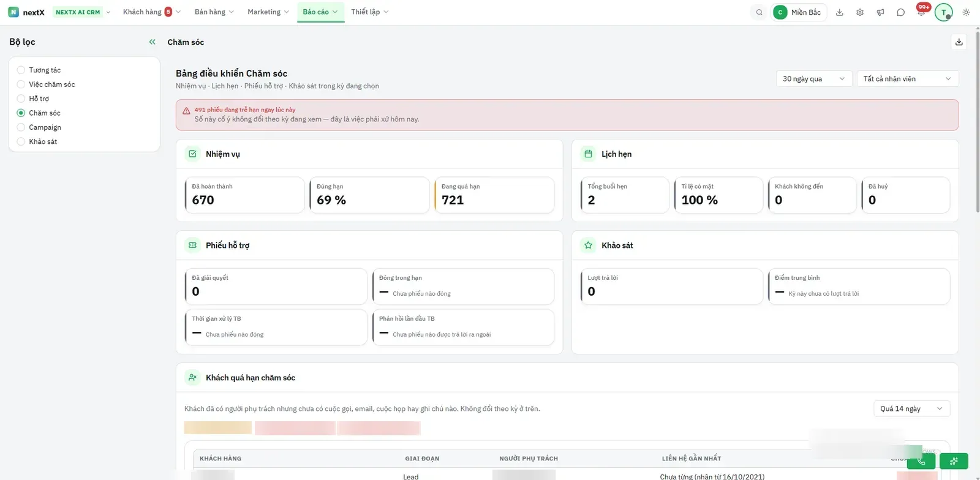Click the Người phụ trách column header
The image size is (980, 480).
(x=529, y=459)
